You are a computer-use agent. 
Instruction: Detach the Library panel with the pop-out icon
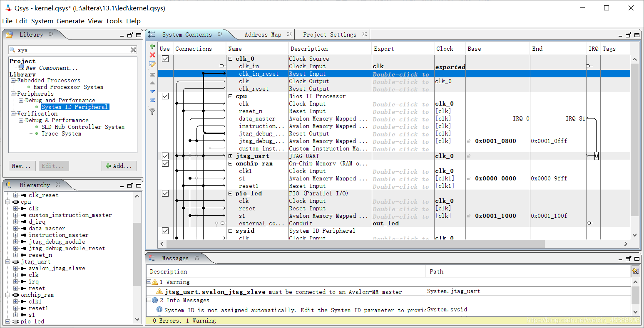point(130,35)
